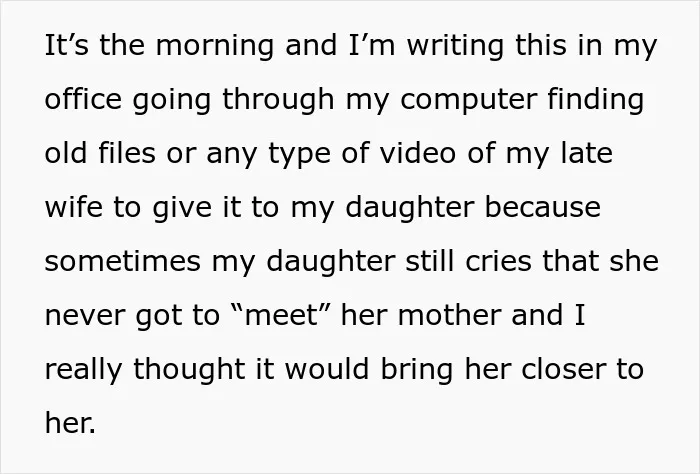
Task: Click the word "computer" in second line
Action: pos(468,100)
